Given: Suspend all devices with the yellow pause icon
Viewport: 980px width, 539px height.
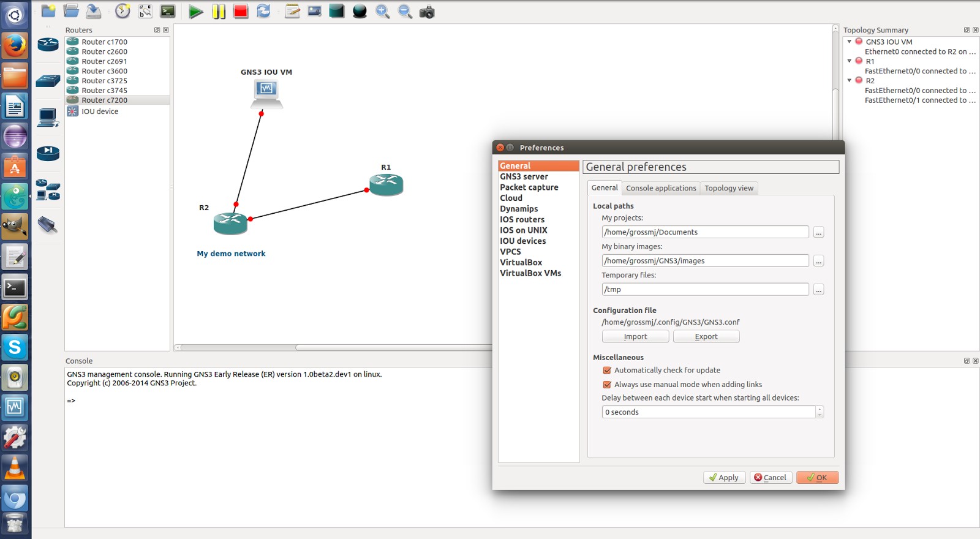Looking at the screenshot, I should [x=219, y=11].
